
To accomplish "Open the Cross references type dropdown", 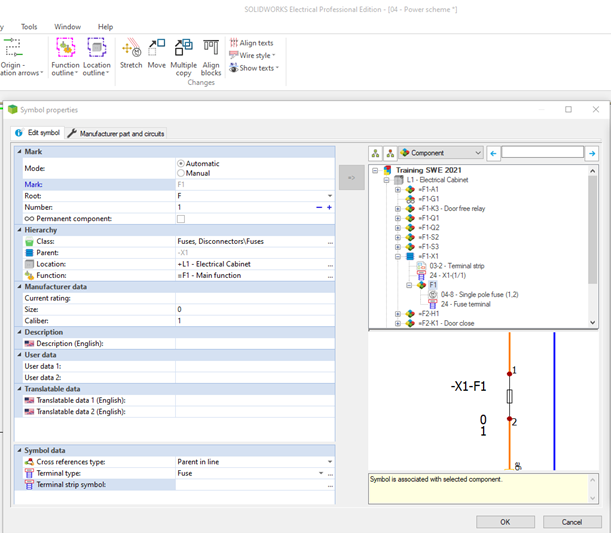I will pos(330,462).
